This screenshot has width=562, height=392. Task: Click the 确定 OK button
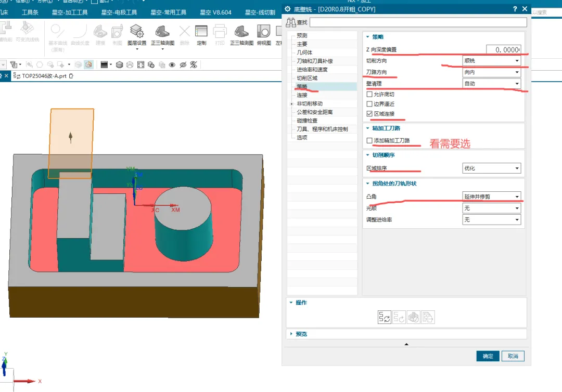(488, 356)
